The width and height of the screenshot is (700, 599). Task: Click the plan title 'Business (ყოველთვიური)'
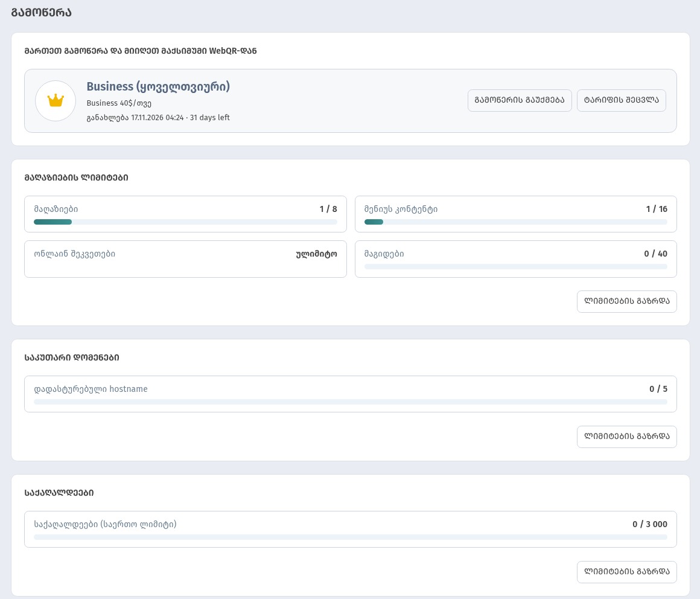[x=158, y=87]
